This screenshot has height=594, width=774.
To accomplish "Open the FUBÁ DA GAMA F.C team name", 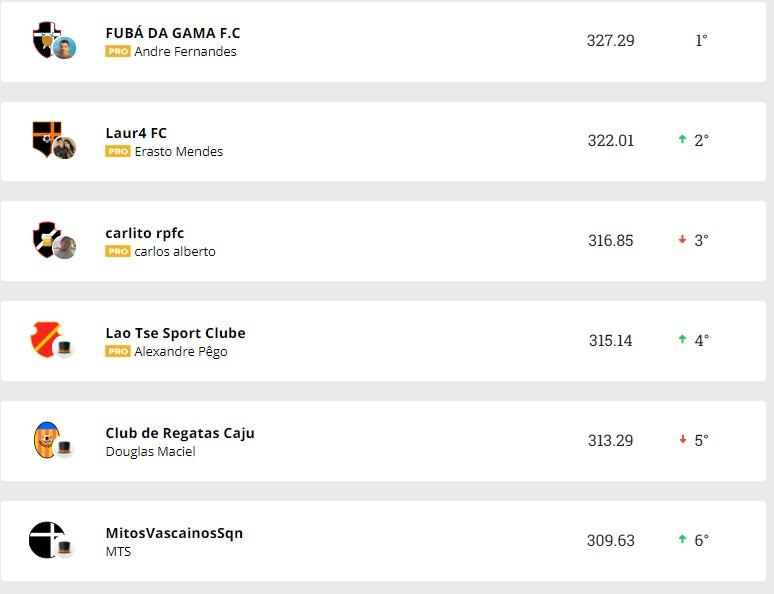I will [x=173, y=33].
